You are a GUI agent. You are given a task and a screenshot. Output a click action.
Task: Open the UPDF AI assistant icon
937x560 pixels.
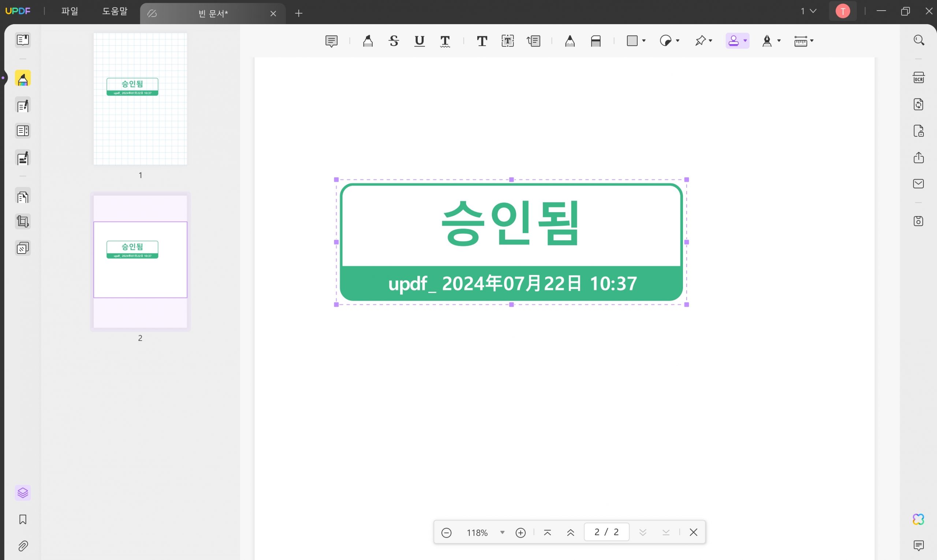(918, 519)
